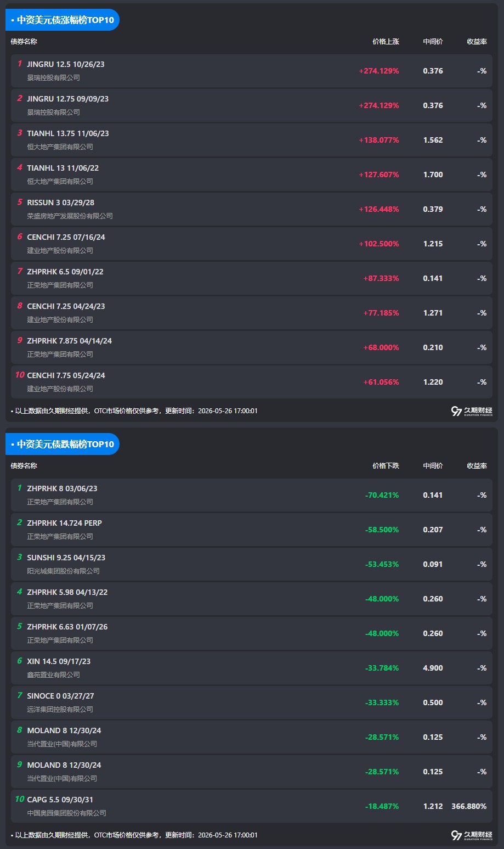504x849 pixels.
Task: Select the 中资美元债涨幅榜TOP10 title badge
Action: (63, 20)
